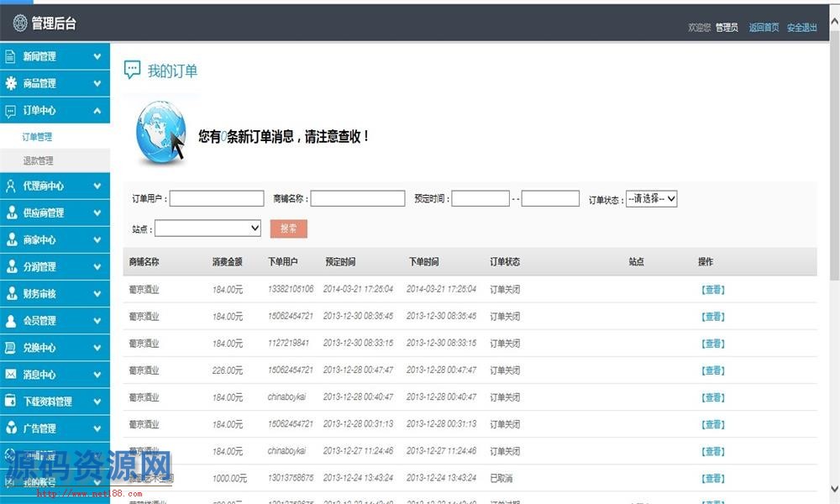
Task: Open 退款管理 submenu item
Action: point(38,160)
